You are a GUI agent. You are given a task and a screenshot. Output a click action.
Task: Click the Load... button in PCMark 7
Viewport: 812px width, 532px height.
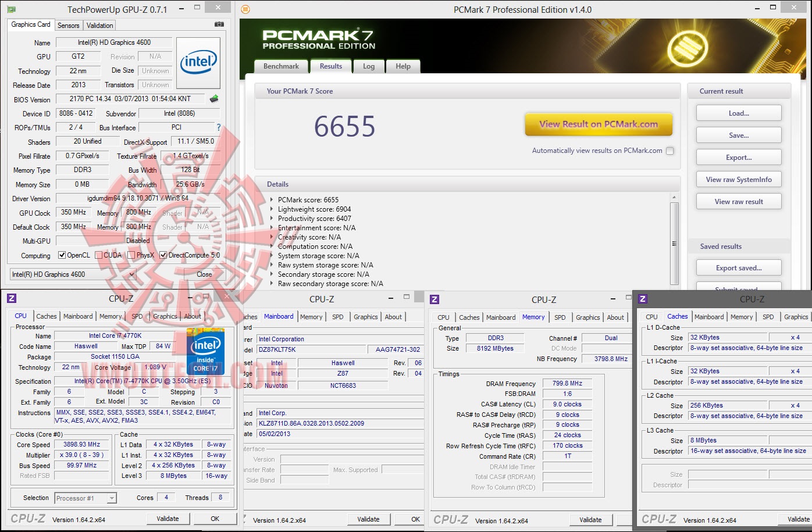[x=739, y=113]
